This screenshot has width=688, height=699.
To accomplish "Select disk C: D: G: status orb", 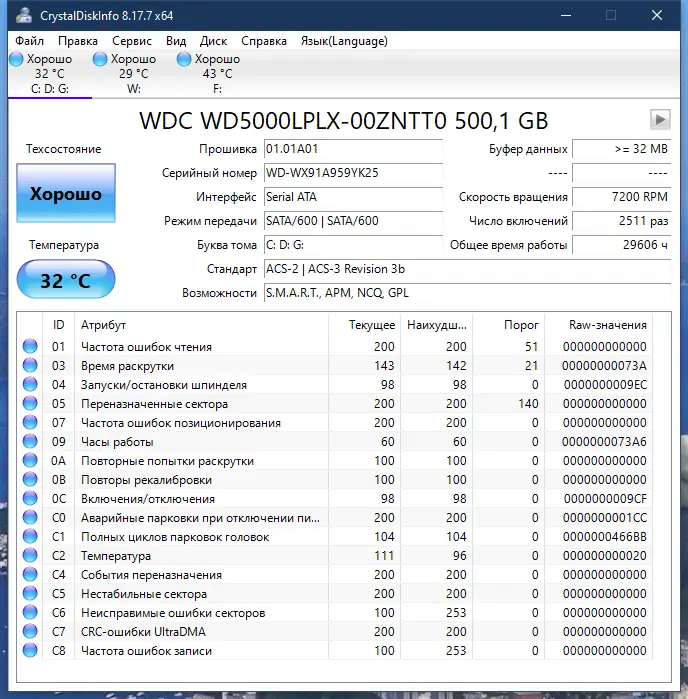I will pyautogui.click(x=16, y=59).
